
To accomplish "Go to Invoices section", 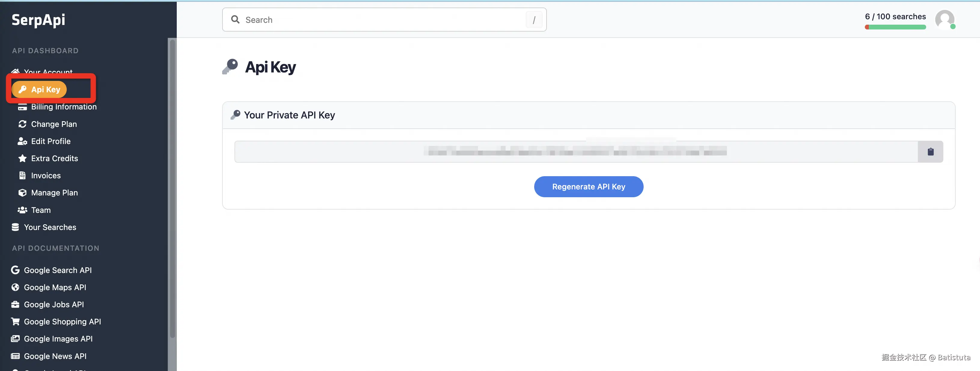I will pos(46,175).
